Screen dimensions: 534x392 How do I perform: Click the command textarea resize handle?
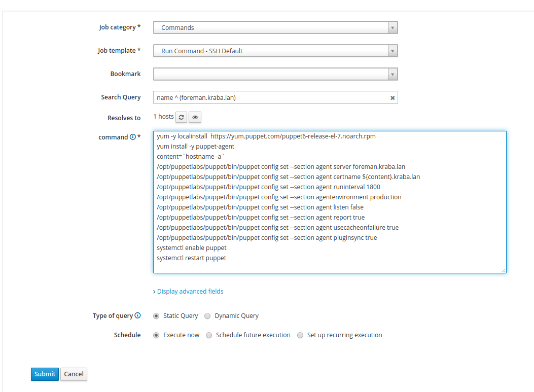point(504,270)
